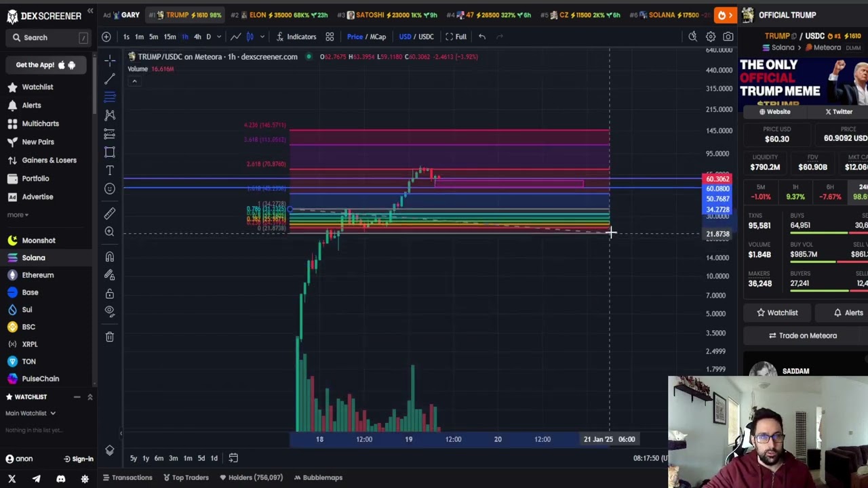Screen dimensions: 868x488
Task: Switch to the Top Traders tab
Action: [x=185, y=478]
